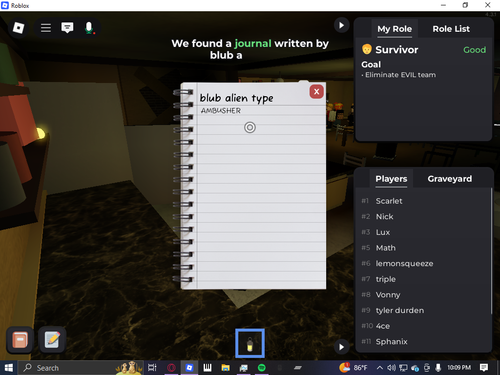Open the volume control in the tray

click(391, 368)
